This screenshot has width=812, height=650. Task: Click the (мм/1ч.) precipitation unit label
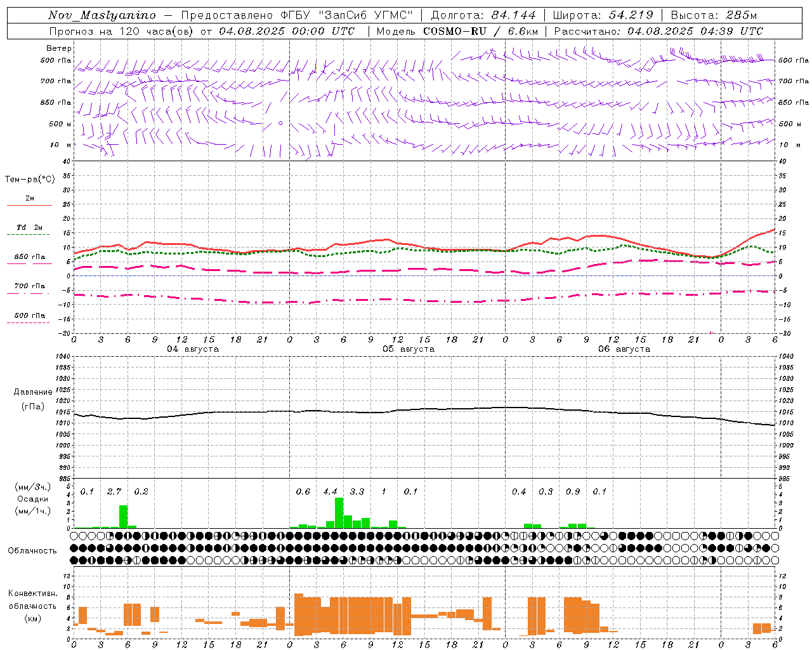(x=33, y=511)
